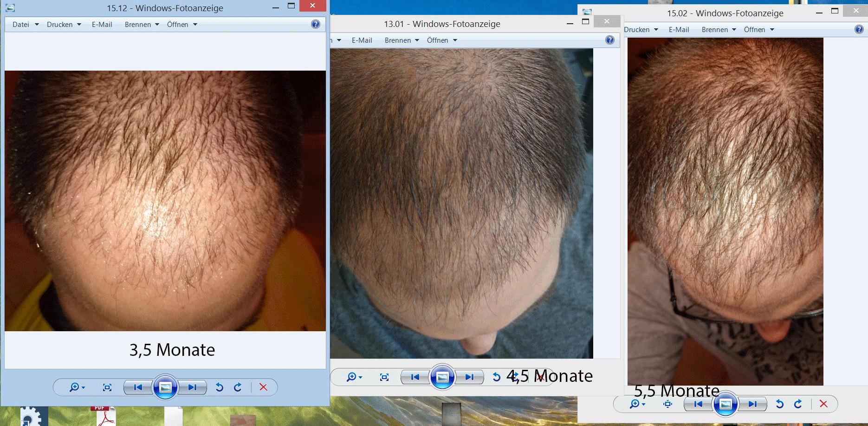Click fit to window icon in 15.02 viewer
This screenshot has width=868, height=426.
667,404
